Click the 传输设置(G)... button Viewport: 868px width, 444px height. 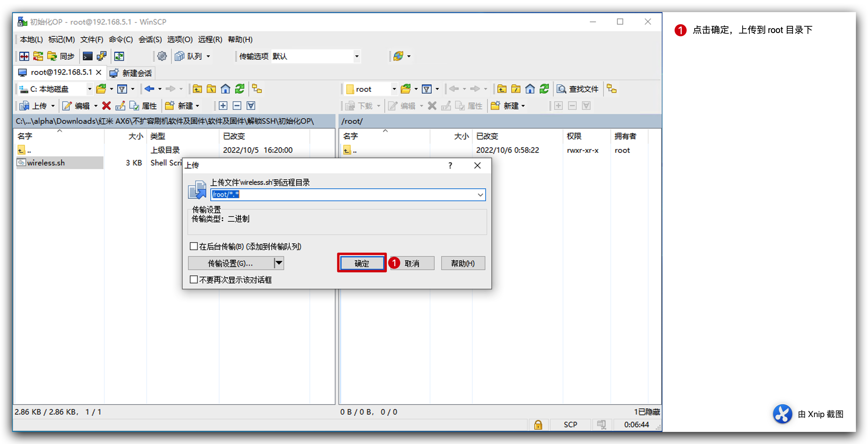[x=231, y=263]
